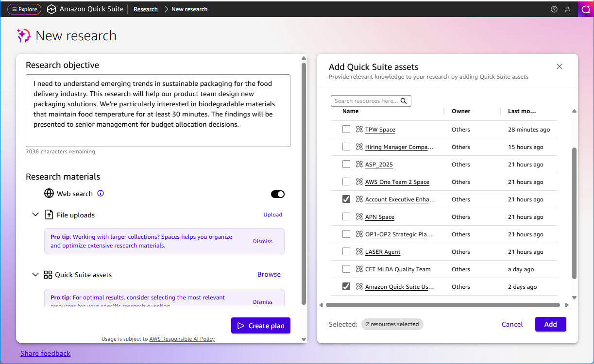Click the space icon beside CET MLDA Quality Team

click(359, 269)
